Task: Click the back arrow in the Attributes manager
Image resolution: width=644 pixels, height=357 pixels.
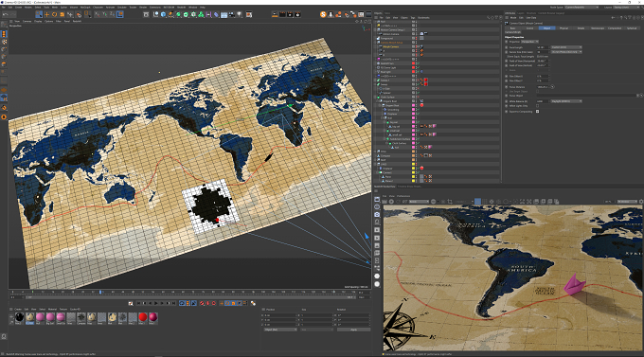Action: [613, 18]
